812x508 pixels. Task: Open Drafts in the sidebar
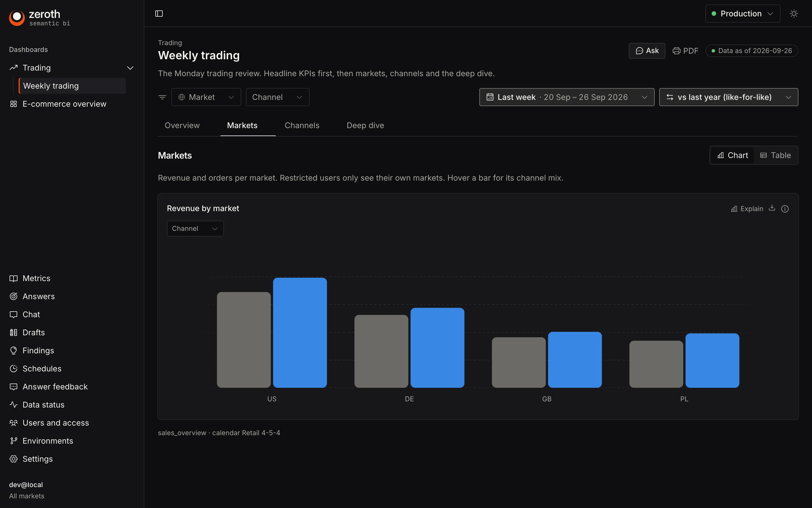click(72, 333)
